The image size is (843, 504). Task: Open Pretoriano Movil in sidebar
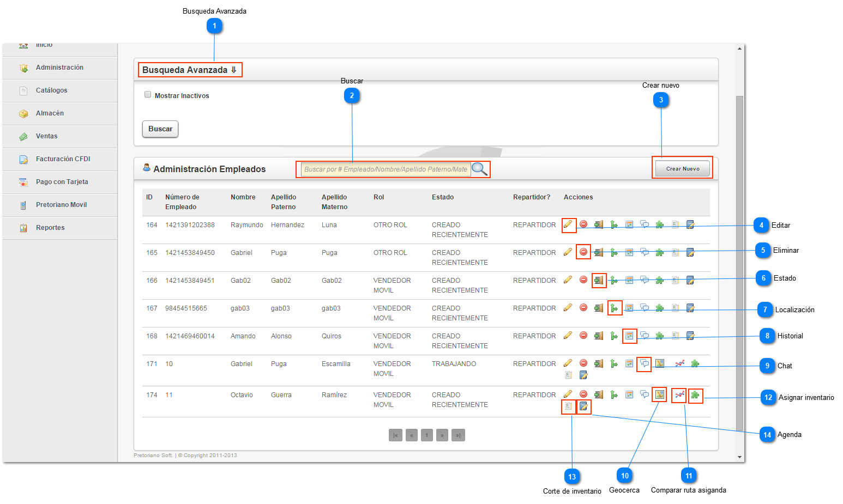59,205
